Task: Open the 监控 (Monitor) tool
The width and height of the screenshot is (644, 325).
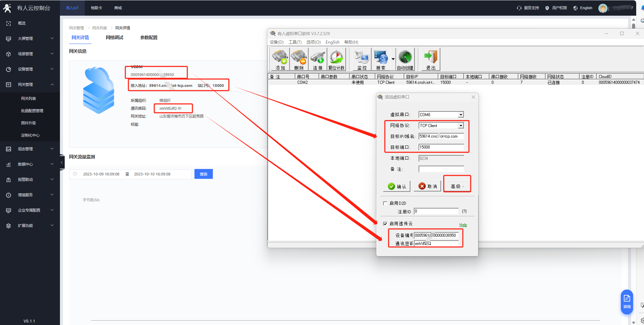Action: pos(362,59)
